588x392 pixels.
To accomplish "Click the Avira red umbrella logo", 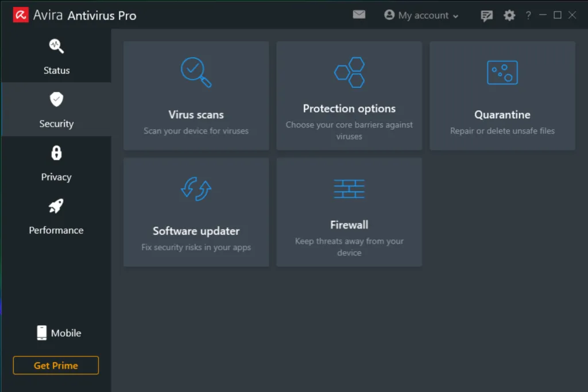I will (21, 15).
